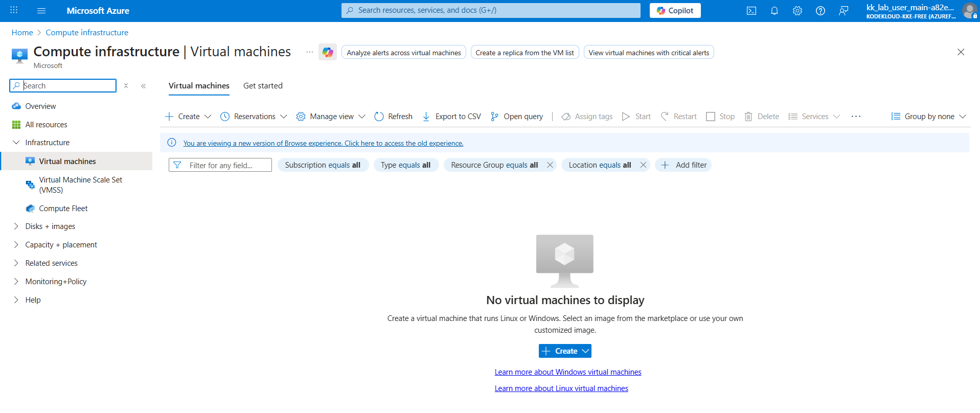The image size is (980, 413).
Task: Open the Help question mark icon
Action: tap(821, 11)
